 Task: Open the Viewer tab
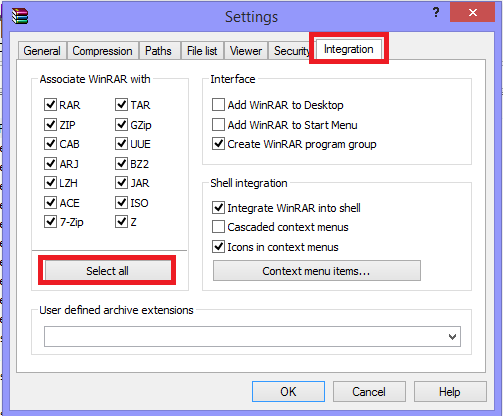(x=246, y=51)
